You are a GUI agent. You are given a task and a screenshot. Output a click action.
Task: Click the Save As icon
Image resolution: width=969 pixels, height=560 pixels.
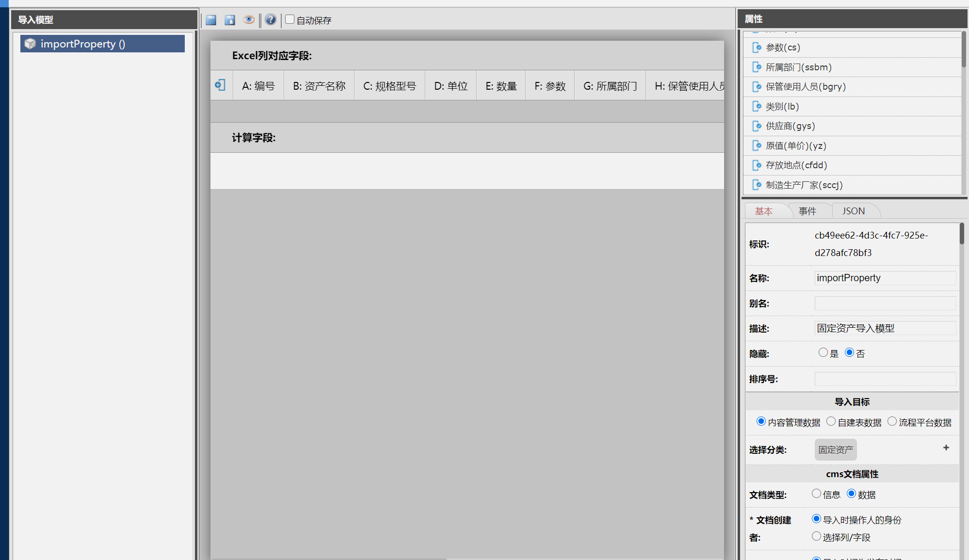230,20
